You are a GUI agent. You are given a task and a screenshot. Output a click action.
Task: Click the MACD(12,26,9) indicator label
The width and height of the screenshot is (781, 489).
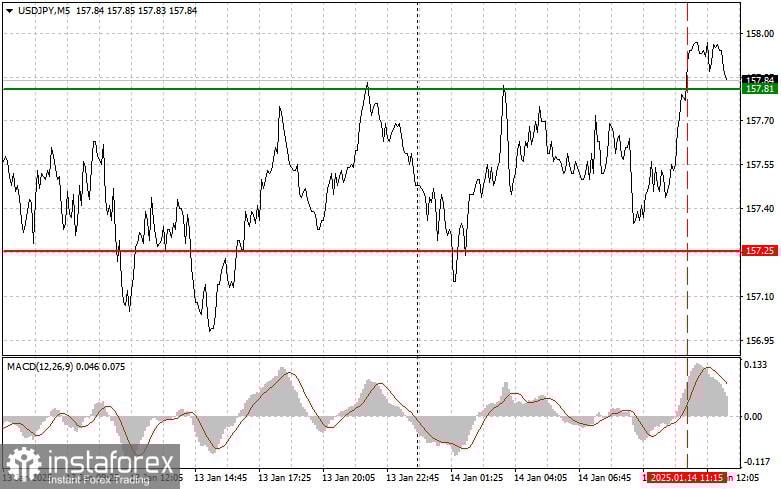pyautogui.click(x=40, y=367)
